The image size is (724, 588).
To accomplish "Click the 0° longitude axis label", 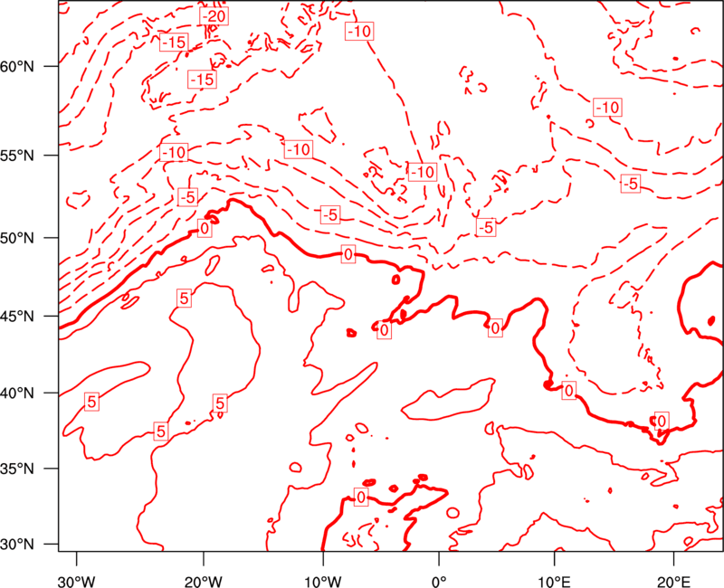I will [439, 582].
